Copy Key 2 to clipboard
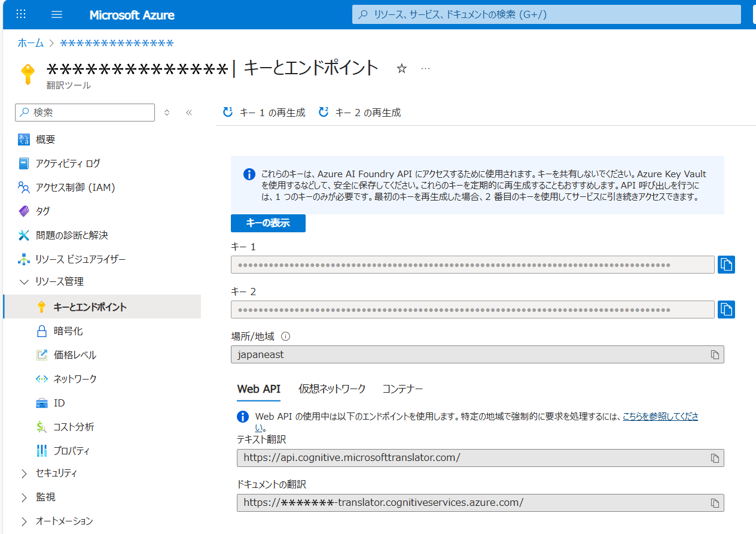Image resolution: width=756 pixels, height=534 pixels. click(x=726, y=310)
